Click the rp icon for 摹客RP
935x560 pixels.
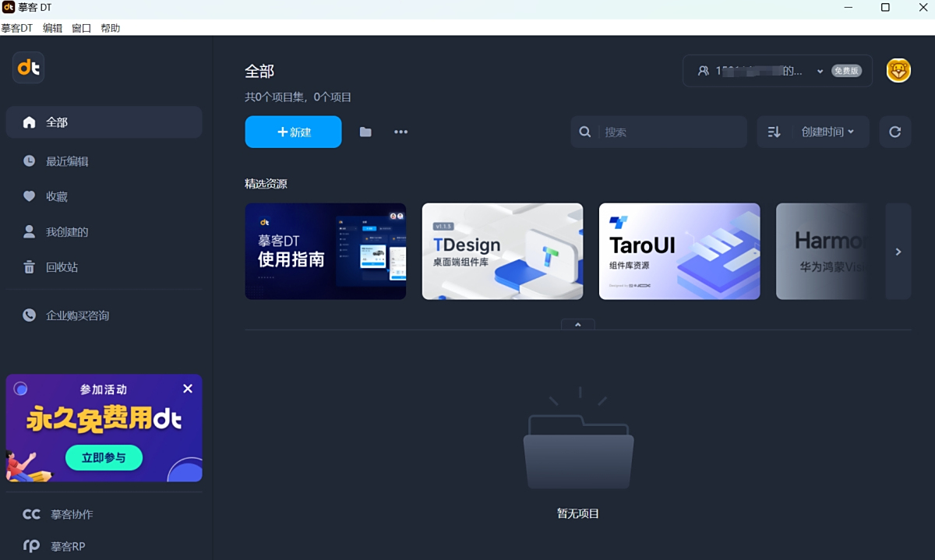point(31,546)
